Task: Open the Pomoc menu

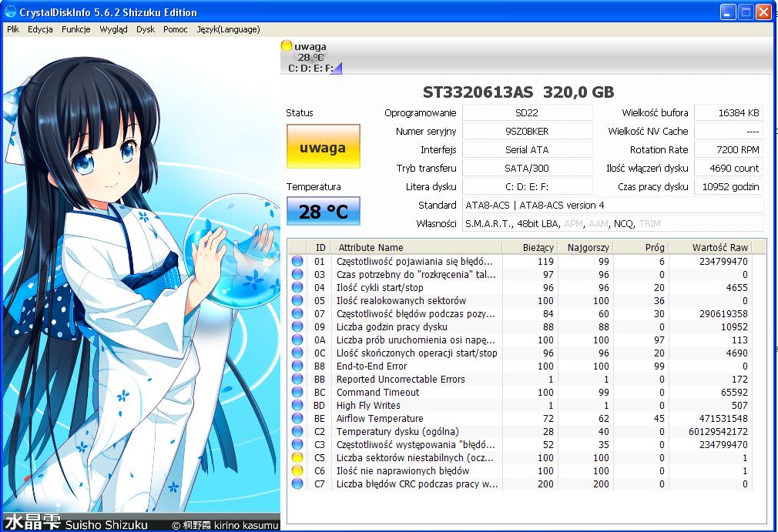Action: pos(175,29)
